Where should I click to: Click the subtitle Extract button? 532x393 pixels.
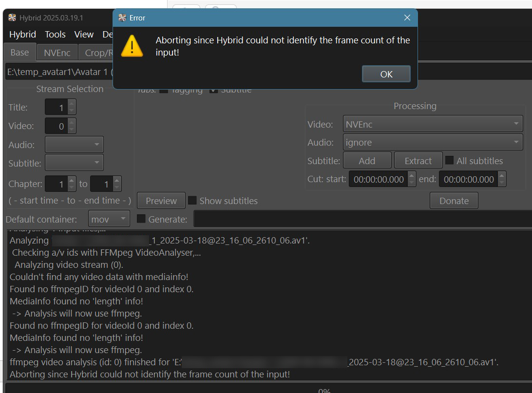point(418,160)
